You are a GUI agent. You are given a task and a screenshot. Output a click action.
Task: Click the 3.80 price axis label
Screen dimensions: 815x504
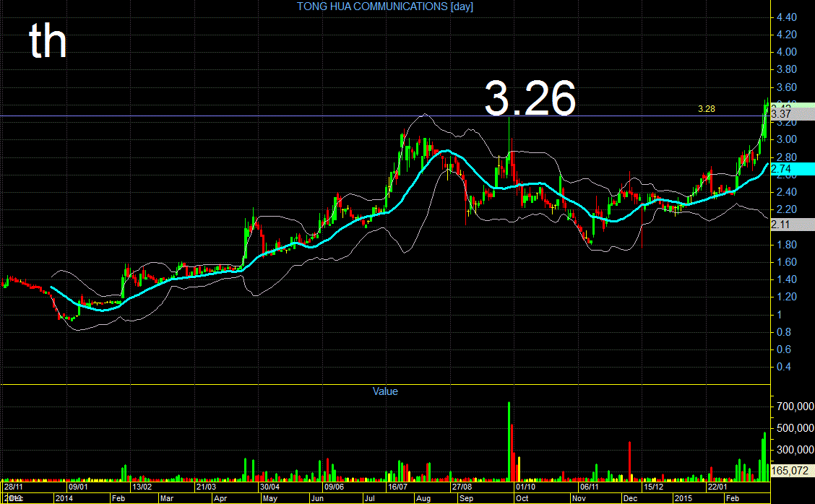click(x=786, y=69)
